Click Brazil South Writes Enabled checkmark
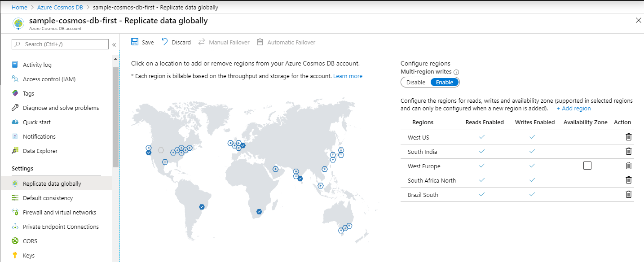This screenshot has height=262, width=644. click(532, 194)
